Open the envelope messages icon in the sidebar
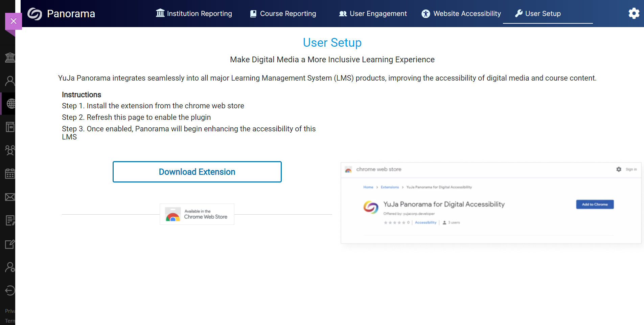 [10, 197]
